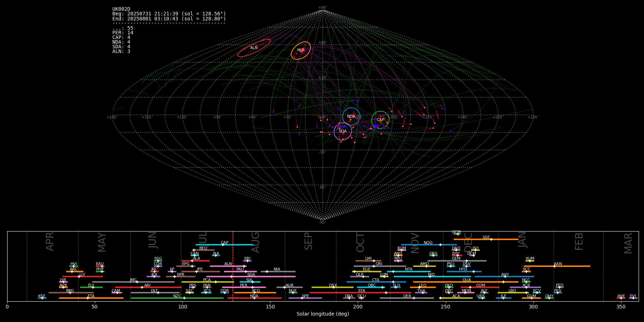Click the 'NDA: 4' count line
The image size is (644, 322).
[x=121, y=42]
